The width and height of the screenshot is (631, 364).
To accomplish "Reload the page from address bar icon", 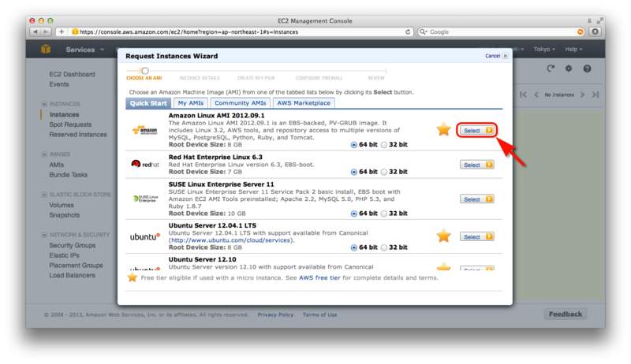I will (x=408, y=32).
